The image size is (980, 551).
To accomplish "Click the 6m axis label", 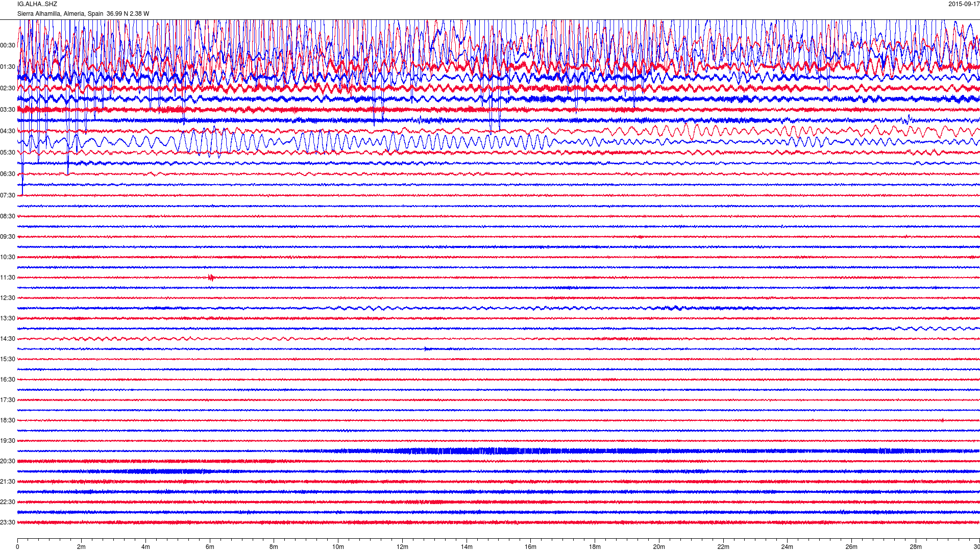I will point(210,547).
